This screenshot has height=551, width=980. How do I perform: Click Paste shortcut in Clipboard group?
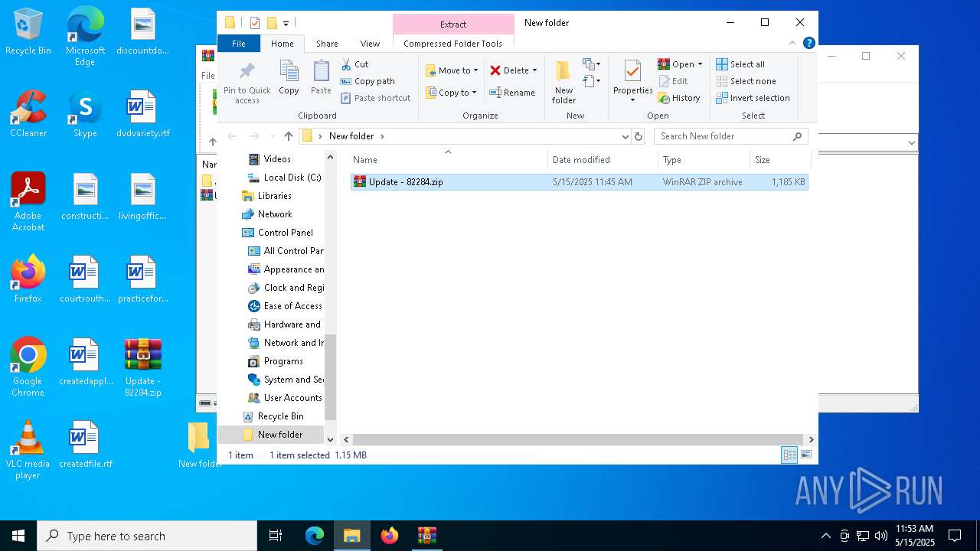[375, 98]
